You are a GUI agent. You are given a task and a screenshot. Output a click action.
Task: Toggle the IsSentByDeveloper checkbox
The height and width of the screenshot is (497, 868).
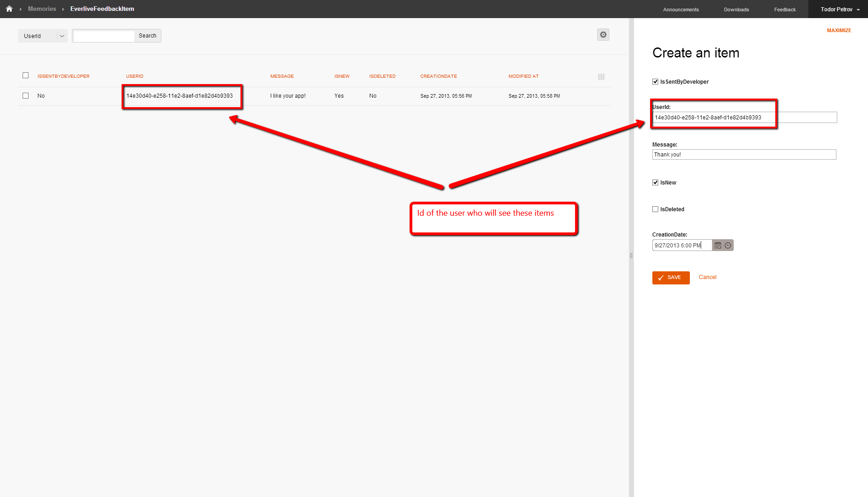655,82
